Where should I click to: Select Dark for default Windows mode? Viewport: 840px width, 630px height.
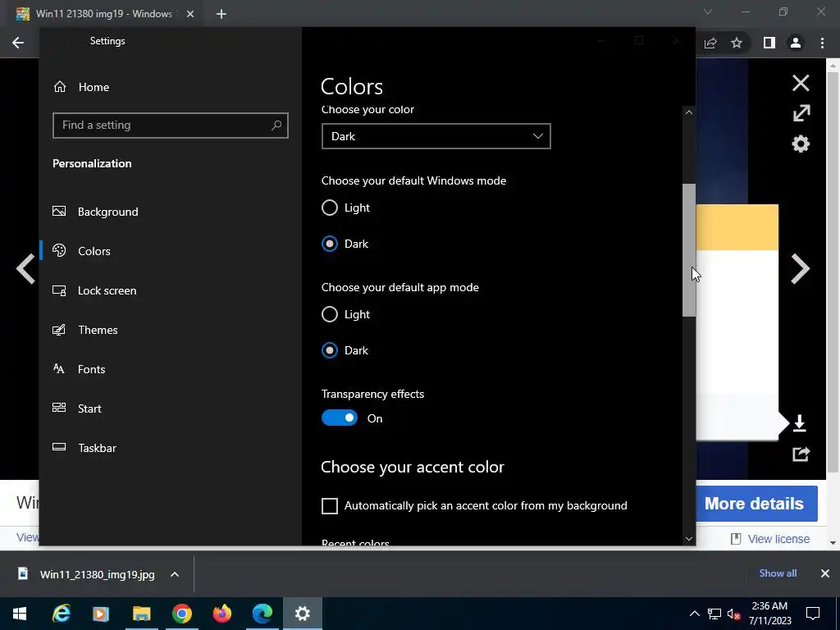tap(345, 244)
